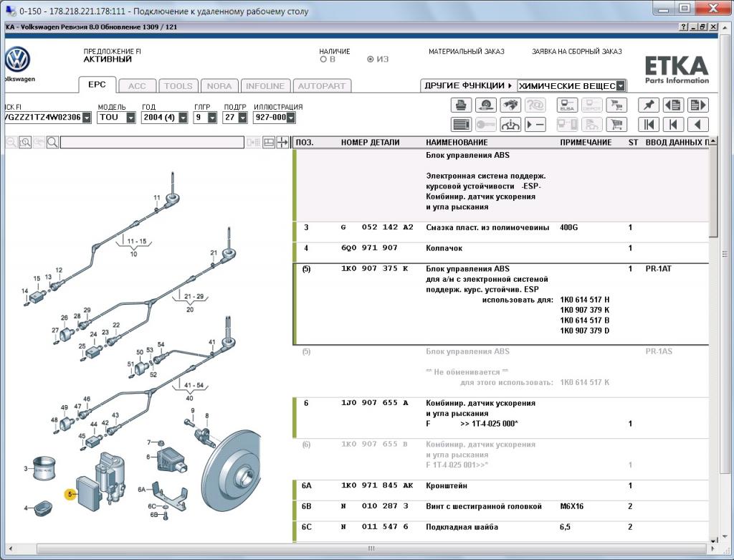Select part number 1K0 907 375 K
This screenshot has width=734, height=560.
pos(375,269)
